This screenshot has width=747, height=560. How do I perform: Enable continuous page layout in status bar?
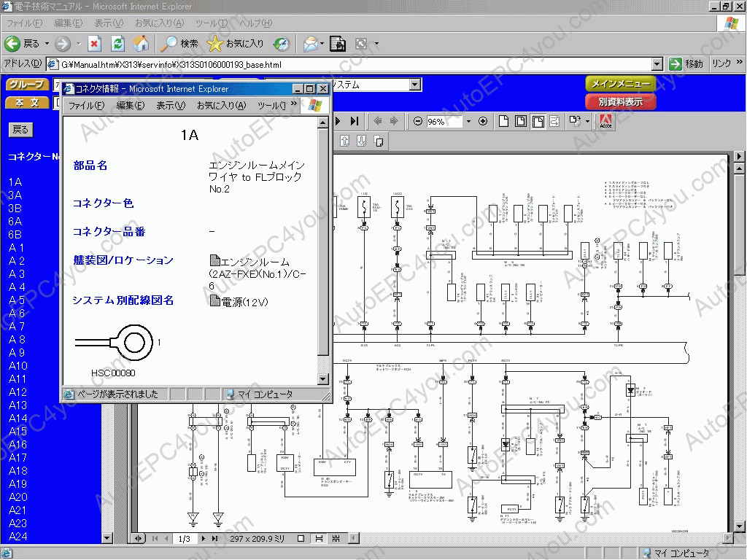(x=319, y=539)
